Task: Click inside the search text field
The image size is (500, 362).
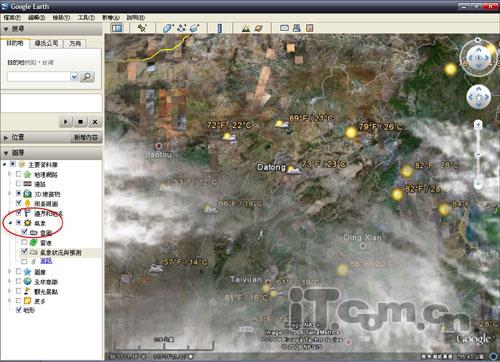Action: pos(39,77)
